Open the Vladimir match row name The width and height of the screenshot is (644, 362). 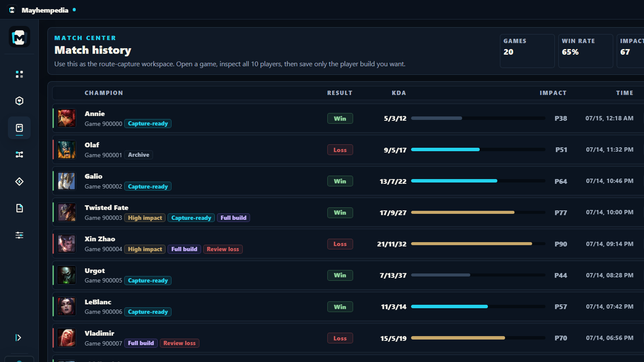pyautogui.click(x=99, y=333)
